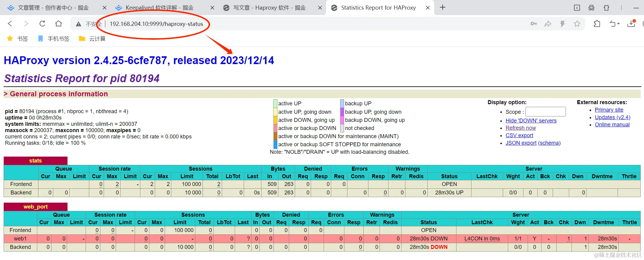Screen dimensions: 644x260
Task: Click the active or backup DOWN red swatch
Action: [x=275, y=128]
